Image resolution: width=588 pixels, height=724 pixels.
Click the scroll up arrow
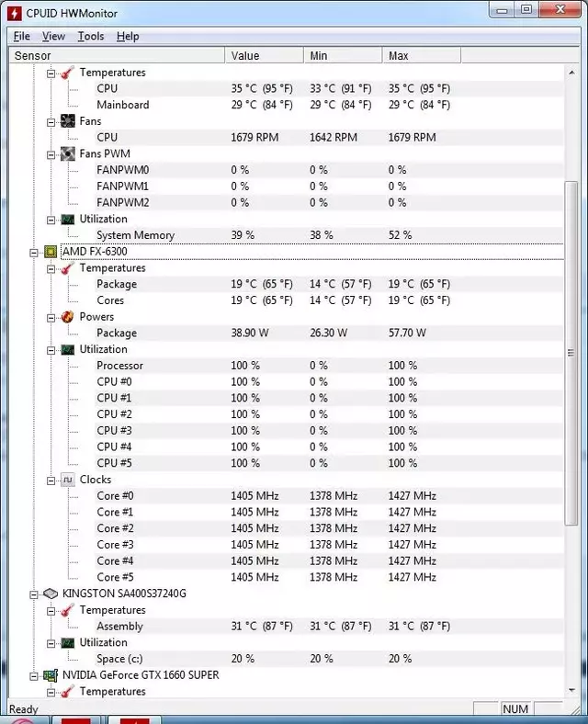click(571, 73)
